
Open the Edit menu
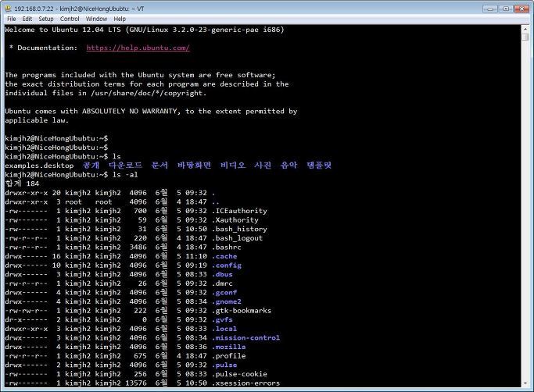pos(27,19)
